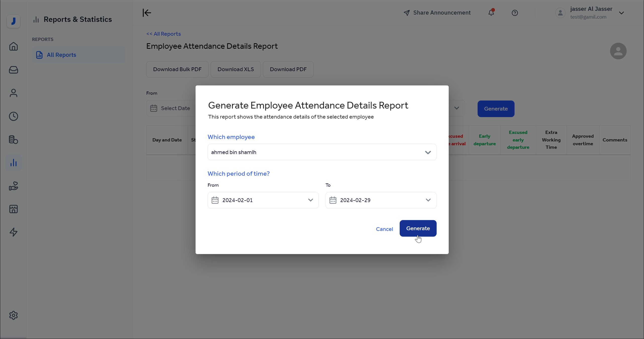Click the << All Reports breadcrumb link

point(164,34)
